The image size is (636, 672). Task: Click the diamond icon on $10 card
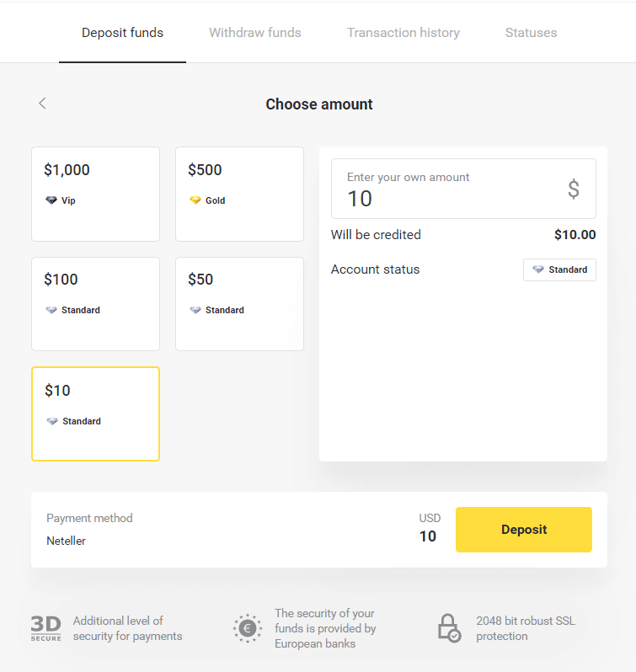click(x=52, y=421)
